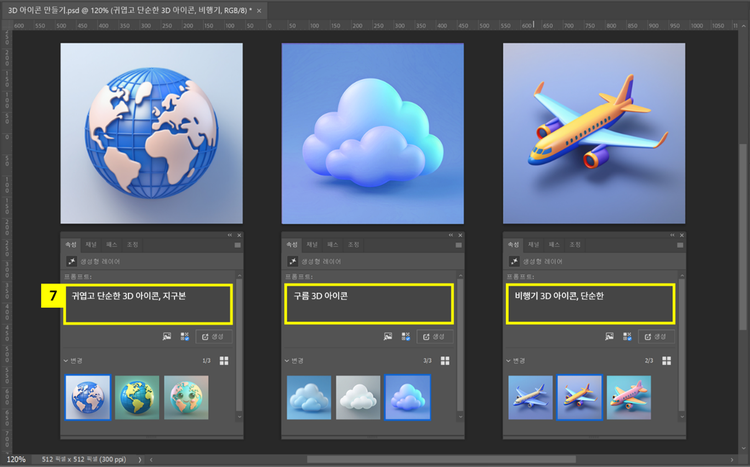The height and width of the screenshot is (467, 750).
Task: Open the airplane panel's flyout menu icon
Action: coord(680,245)
